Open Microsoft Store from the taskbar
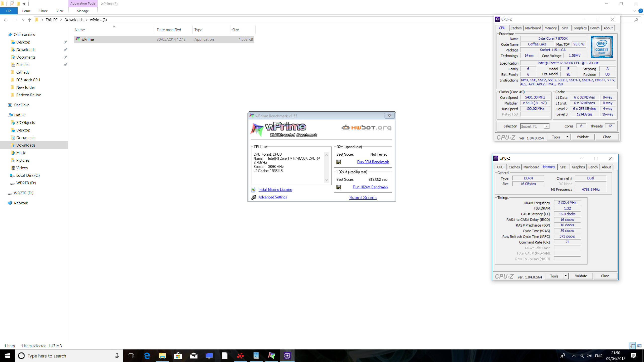The height and width of the screenshot is (362, 644). coord(178,356)
